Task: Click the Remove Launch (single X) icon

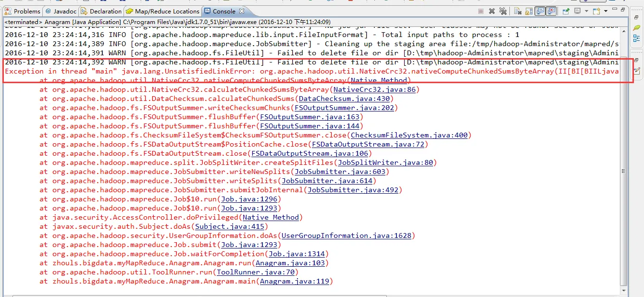Action: tap(492, 11)
